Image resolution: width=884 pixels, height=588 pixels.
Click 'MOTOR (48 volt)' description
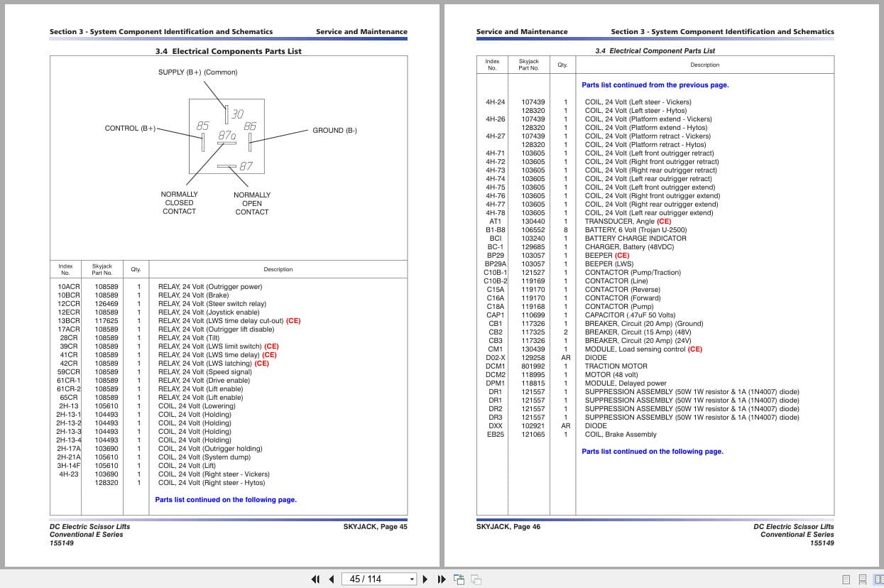pyautogui.click(x=611, y=375)
